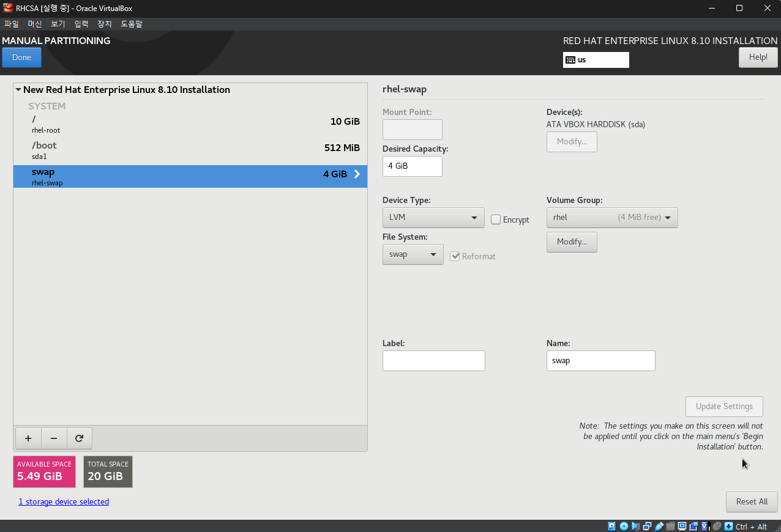Open the 머신 menu
The image size is (781, 532).
(x=35, y=24)
